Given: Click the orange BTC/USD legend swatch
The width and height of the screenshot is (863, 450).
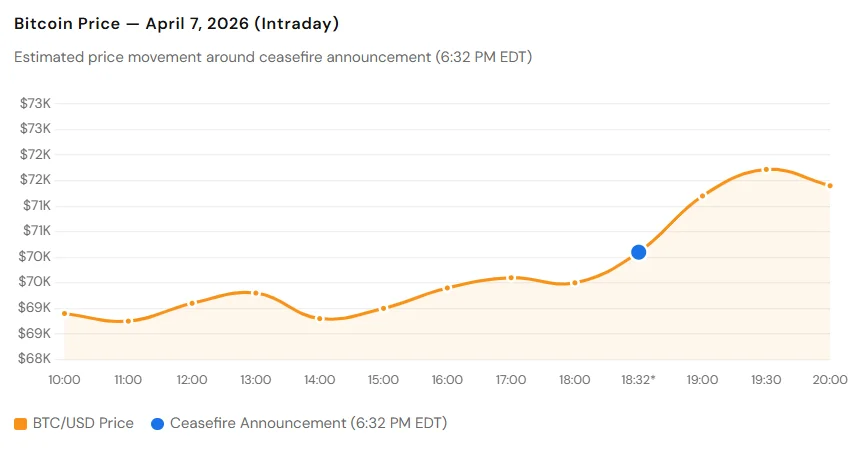Looking at the screenshot, I should (x=20, y=424).
